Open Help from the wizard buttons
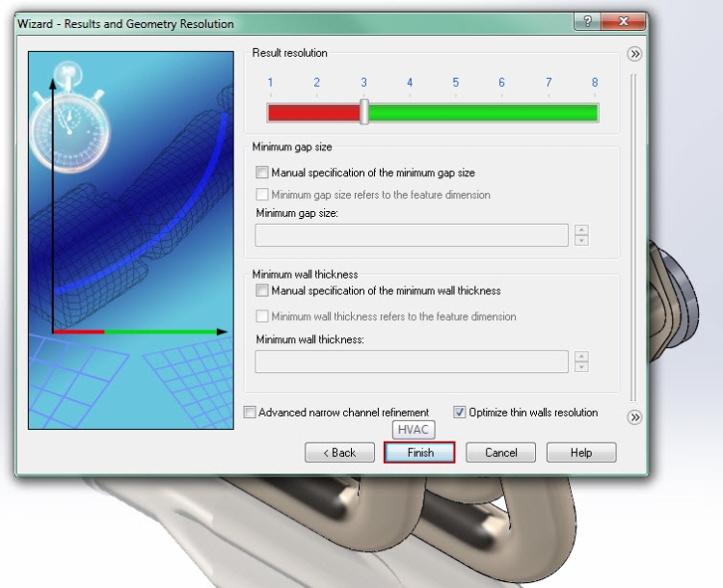The width and height of the screenshot is (723, 588). [581, 452]
